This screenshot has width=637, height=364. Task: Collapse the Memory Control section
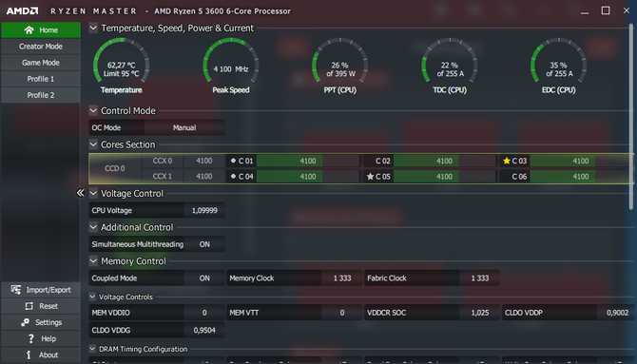[93, 260]
